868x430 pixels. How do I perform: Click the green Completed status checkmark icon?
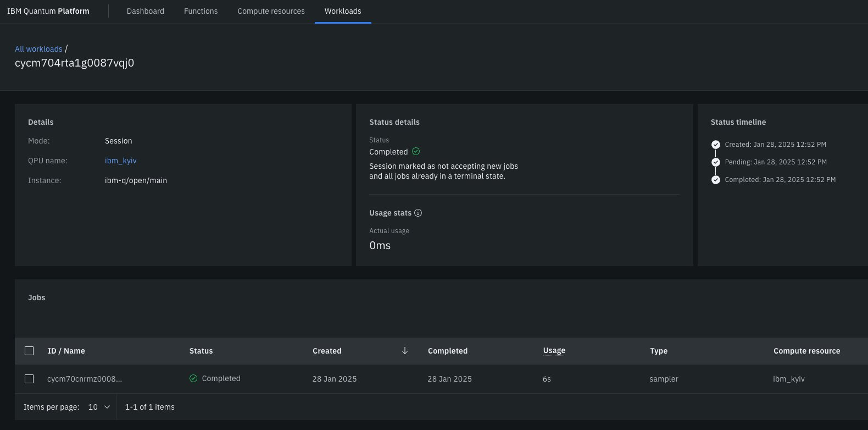416,151
